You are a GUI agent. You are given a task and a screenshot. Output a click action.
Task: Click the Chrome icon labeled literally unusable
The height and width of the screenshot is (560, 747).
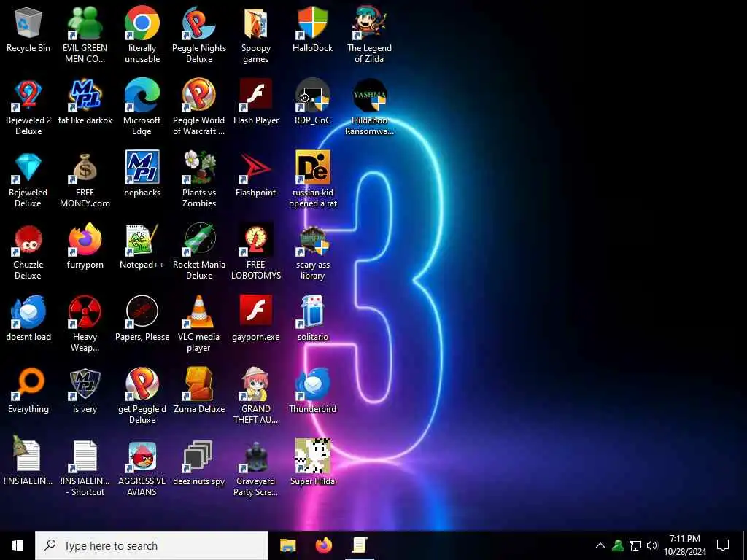(x=142, y=23)
